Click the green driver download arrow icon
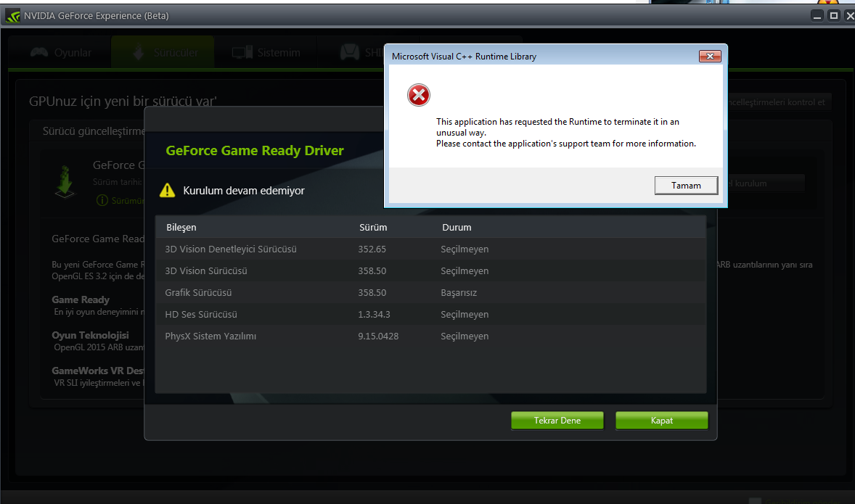The width and height of the screenshot is (855, 504). [x=65, y=181]
